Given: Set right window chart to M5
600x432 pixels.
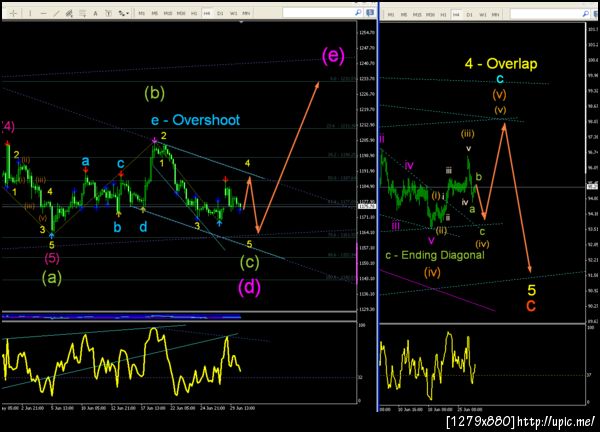Looking at the screenshot, I should pyautogui.click(x=404, y=15).
